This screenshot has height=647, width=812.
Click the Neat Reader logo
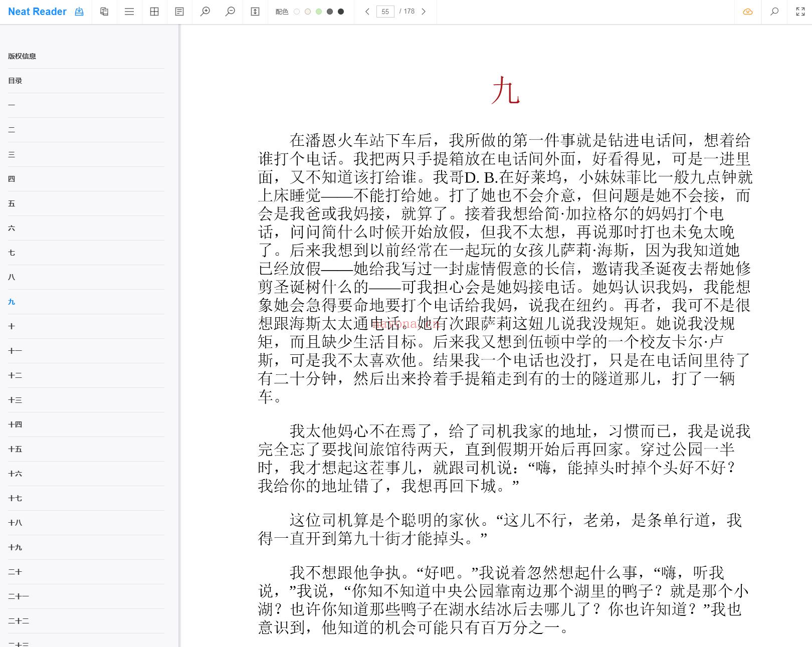click(38, 12)
